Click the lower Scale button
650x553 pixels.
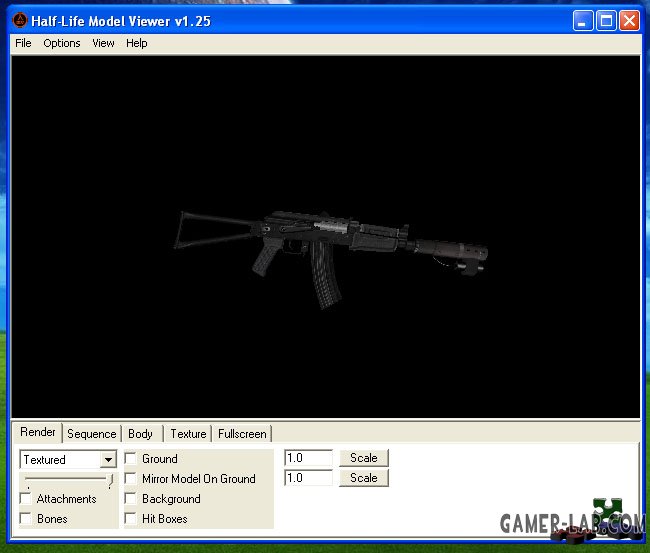pos(364,478)
